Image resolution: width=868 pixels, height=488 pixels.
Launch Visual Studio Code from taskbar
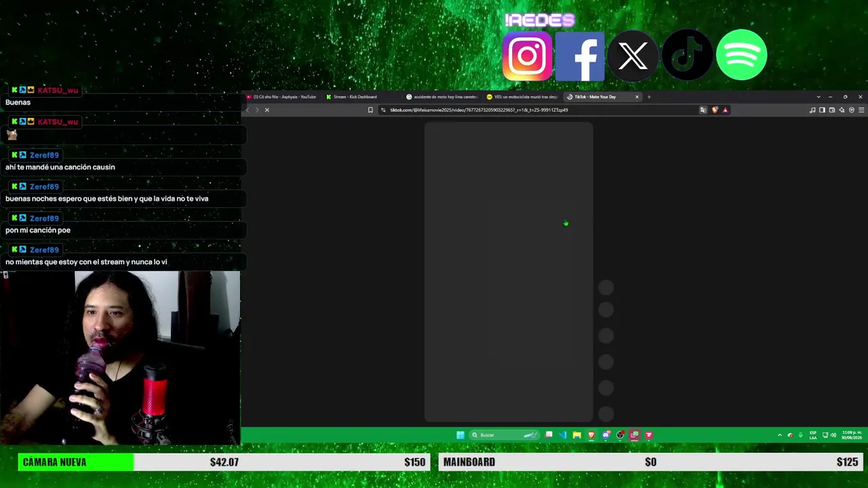pyautogui.click(x=563, y=435)
